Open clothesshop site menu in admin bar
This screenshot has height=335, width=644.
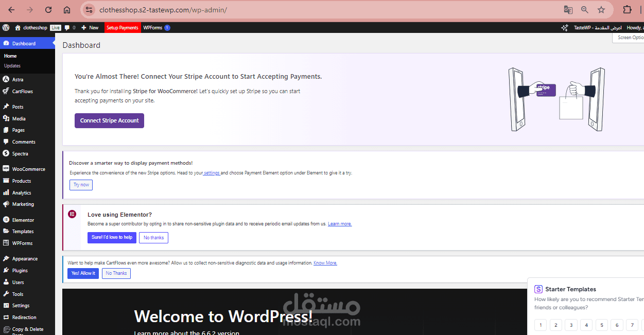31,28
